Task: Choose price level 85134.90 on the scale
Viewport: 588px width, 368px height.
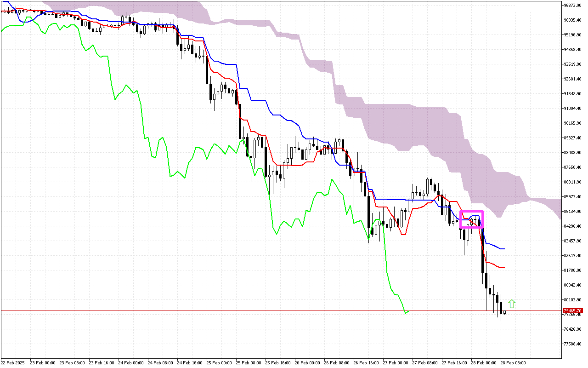Action: click(x=573, y=212)
